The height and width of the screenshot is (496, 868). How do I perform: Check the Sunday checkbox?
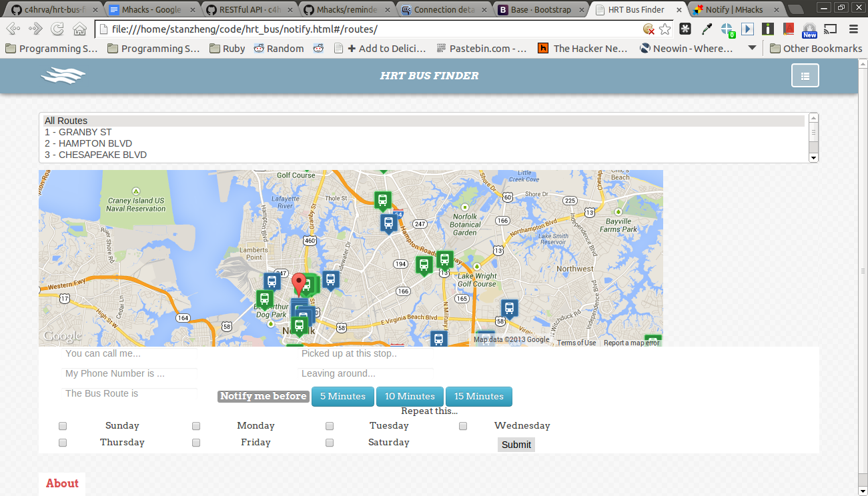pyautogui.click(x=63, y=425)
